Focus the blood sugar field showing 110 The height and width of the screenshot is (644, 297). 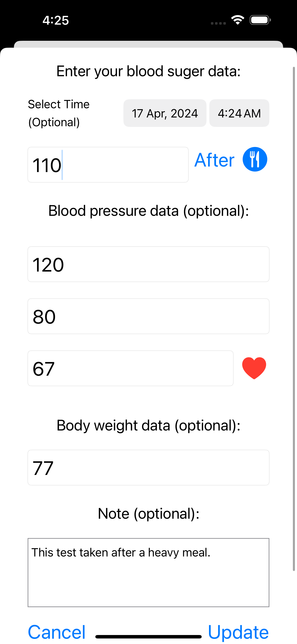click(x=108, y=165)
